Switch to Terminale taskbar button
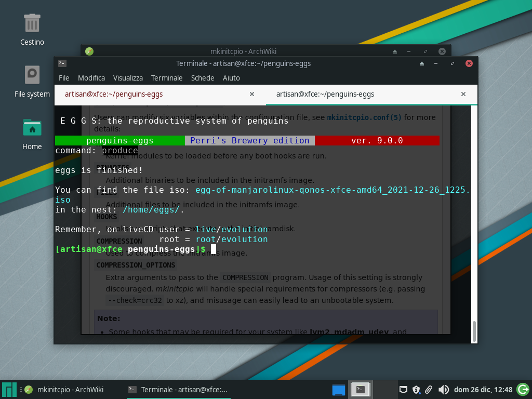This screenshot has width=532, height=399. tap(179, 390)
